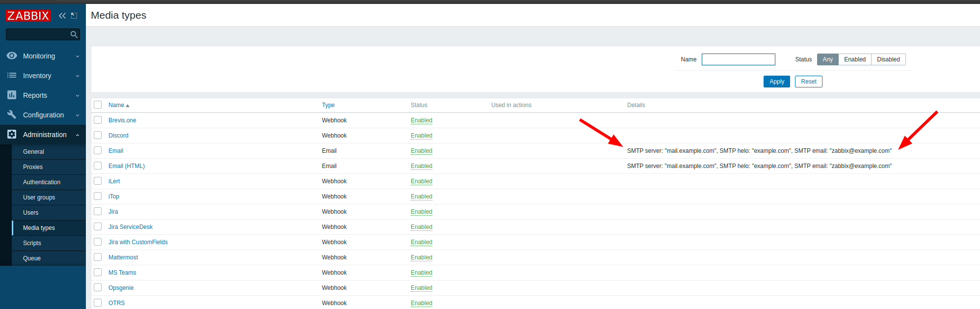Check the iTop row checkbox
Screen dimensions: 980x309
98,196
